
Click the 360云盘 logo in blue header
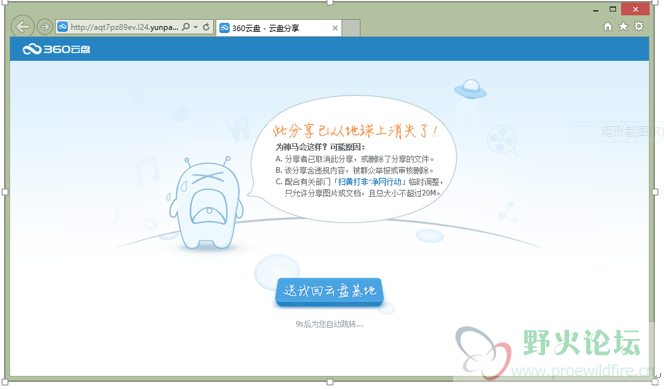coord(56,49)
